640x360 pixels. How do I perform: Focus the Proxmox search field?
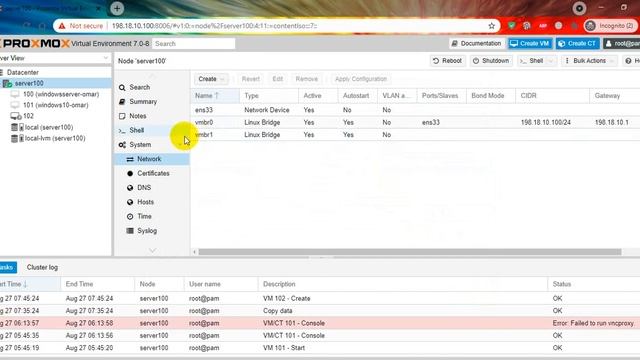(x=193, y=43)
